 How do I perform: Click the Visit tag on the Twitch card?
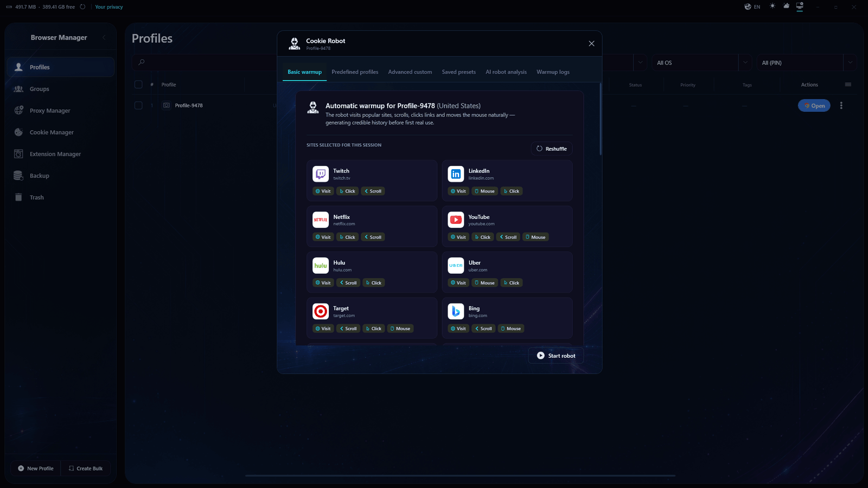pos(323,191)
